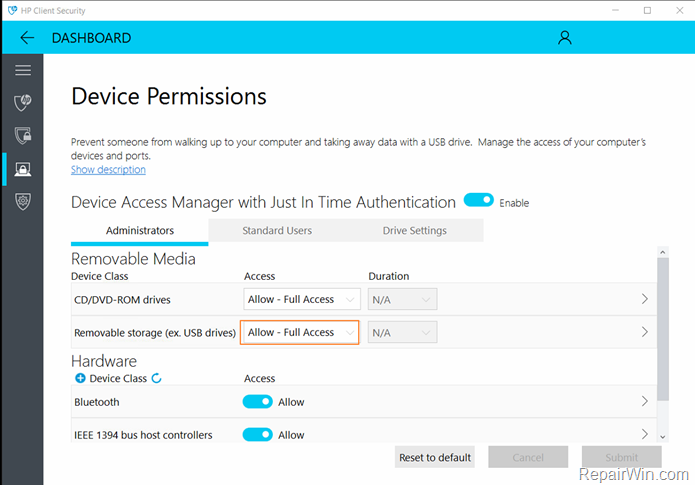
Task: Click the plus icon beside Device Class
Action: pos(80,379)
